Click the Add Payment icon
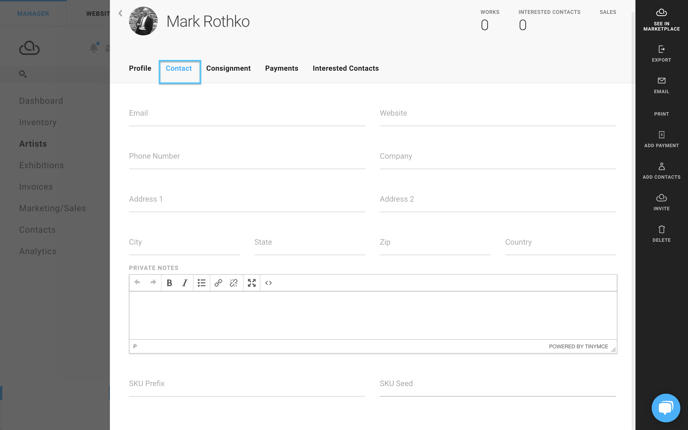Image resolution: width=688 pixels, height=430 pixels. (661, 135)
